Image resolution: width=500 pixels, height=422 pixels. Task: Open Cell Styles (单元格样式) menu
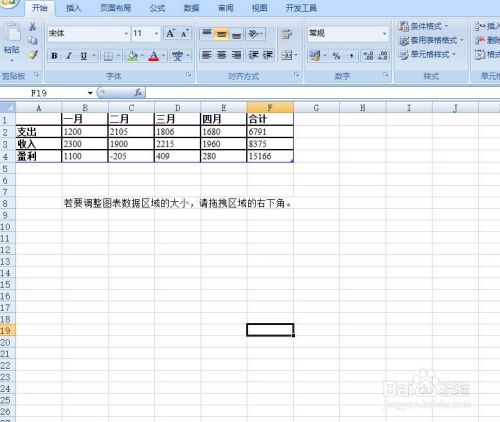pyautogui.click(x=427, y=54)
